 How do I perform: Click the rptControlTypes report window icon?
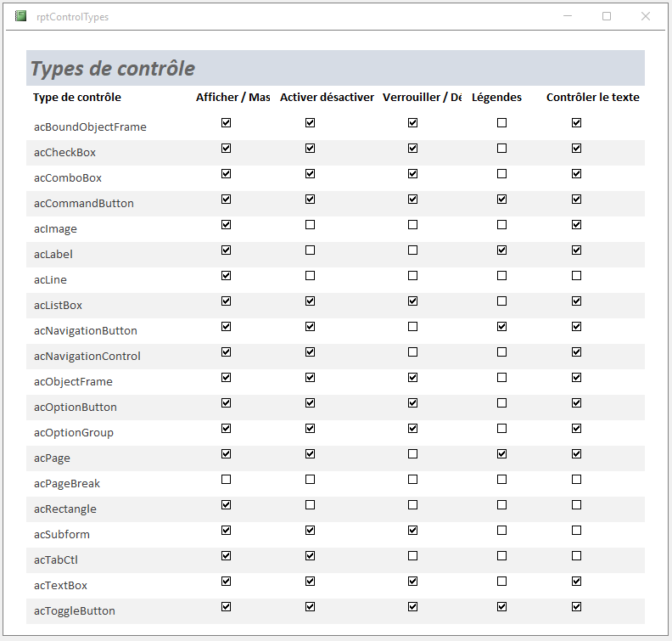point(20,16)
